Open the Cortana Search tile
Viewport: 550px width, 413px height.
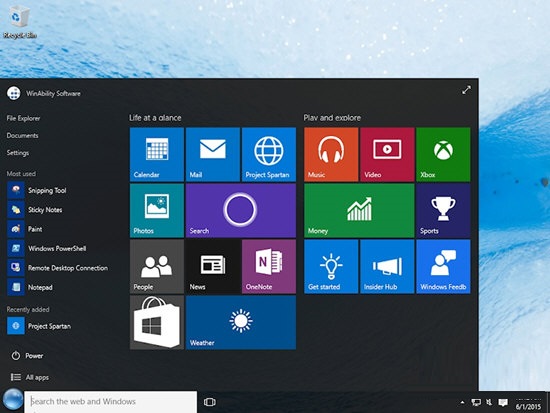241,211
